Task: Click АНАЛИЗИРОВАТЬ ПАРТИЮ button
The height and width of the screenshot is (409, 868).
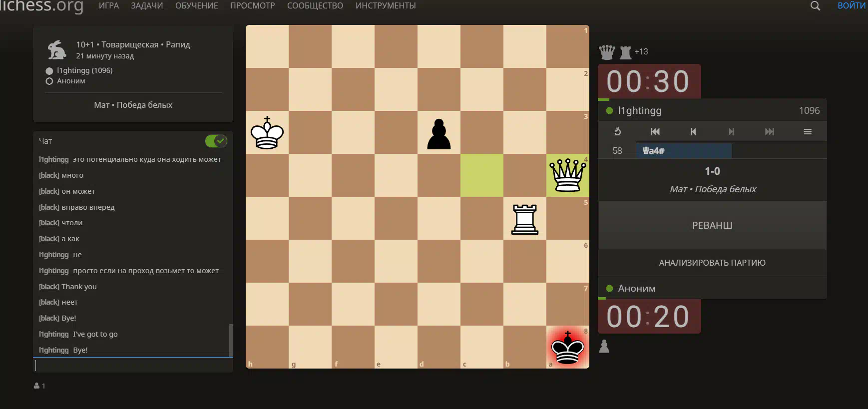Action: point(712,263)
